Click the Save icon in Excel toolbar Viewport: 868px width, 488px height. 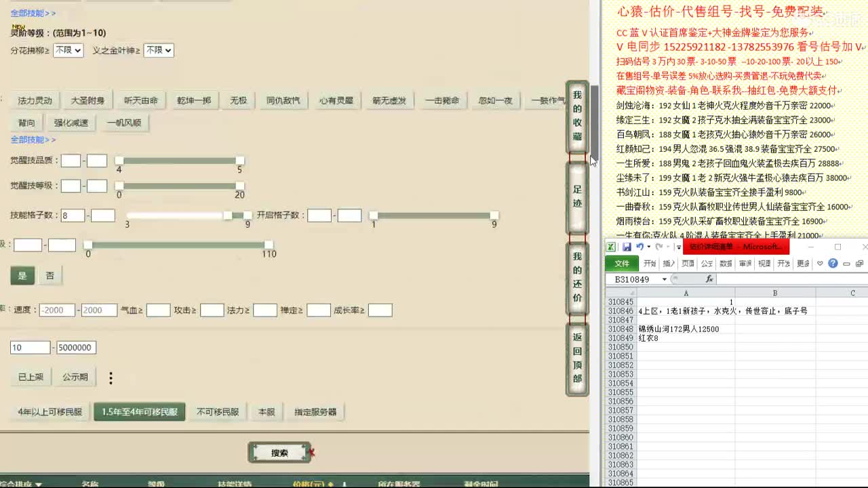(627, 247)
